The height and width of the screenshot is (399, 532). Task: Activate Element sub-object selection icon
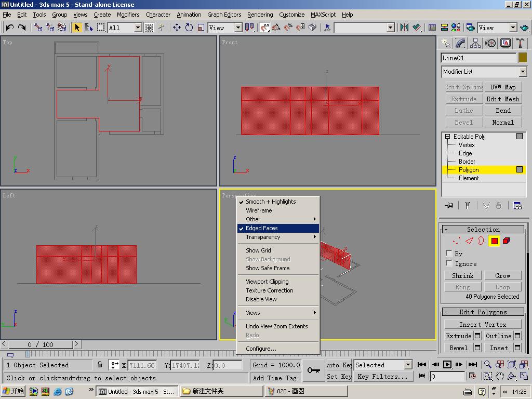tap(507, 241)
